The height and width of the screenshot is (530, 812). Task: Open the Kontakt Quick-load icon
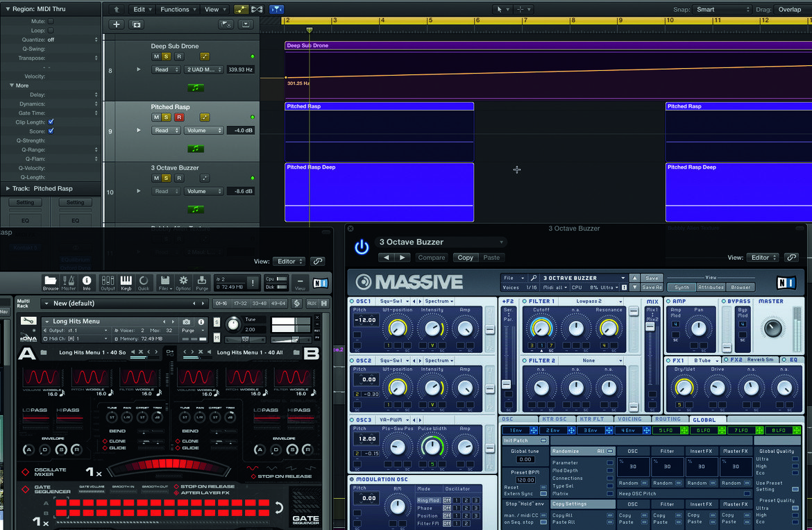(144, 283)
